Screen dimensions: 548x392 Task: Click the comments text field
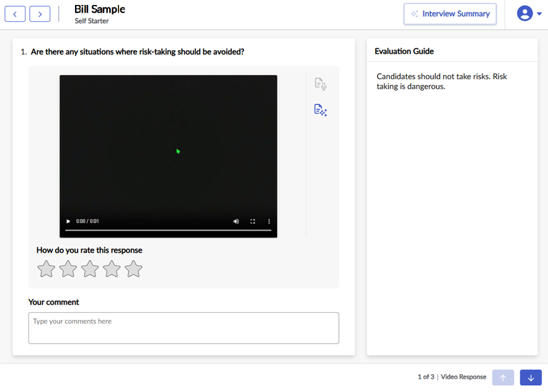pos(184,328)
